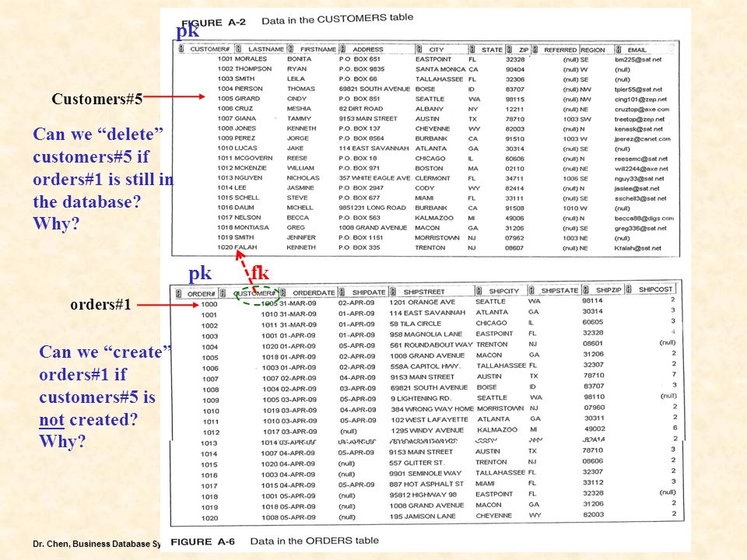Viewport: 747px width, 560px height.
Task: Click the email Kfalah@sat.net
Action: pyautogui.click(x=638, y=248)
